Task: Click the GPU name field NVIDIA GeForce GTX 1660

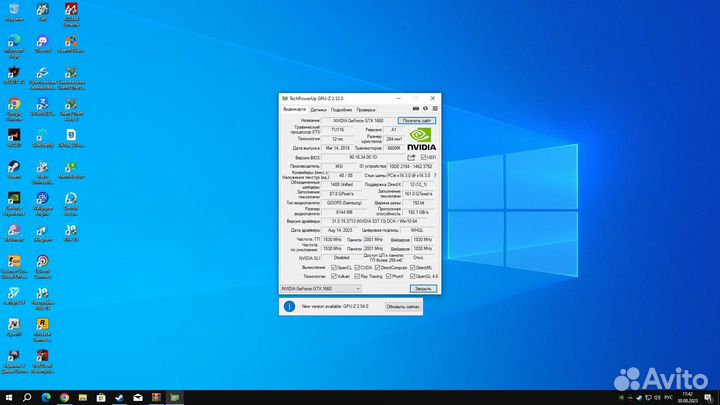Action: [358, 121]
